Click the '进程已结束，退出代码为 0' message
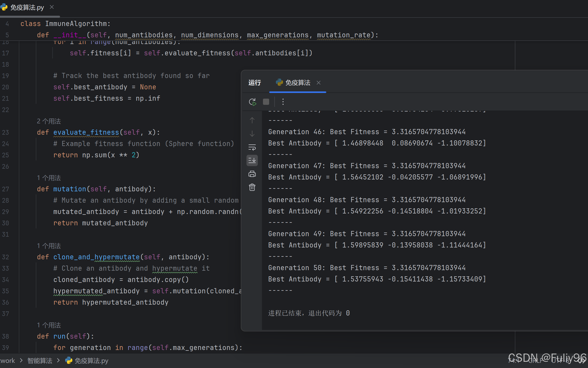 click(309, 313)
